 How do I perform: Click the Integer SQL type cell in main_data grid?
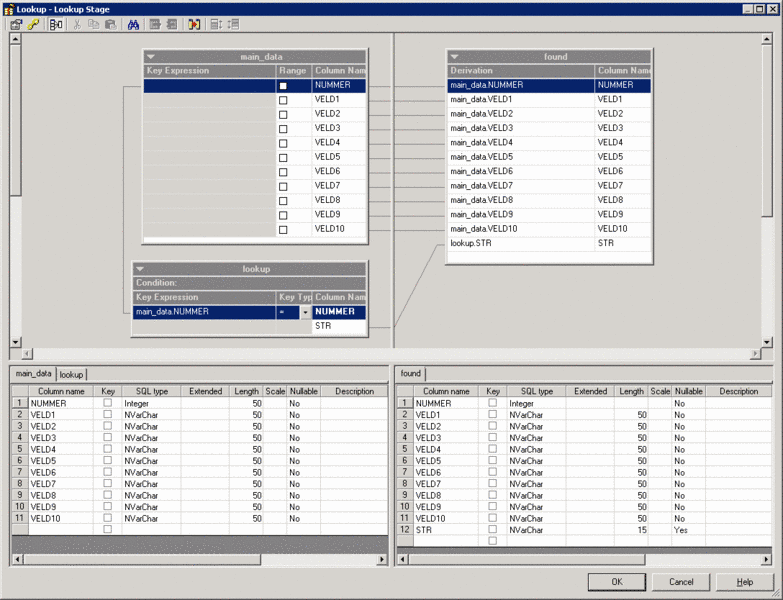pos(152,403)
